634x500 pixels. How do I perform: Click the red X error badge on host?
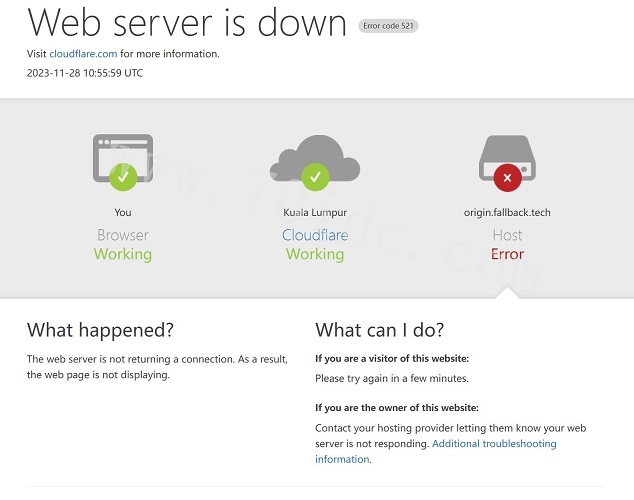pos(507,178)
